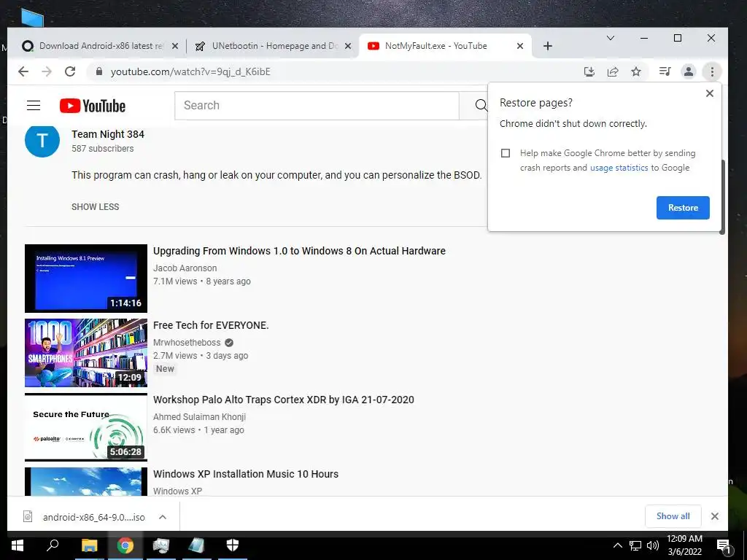Click Show all downloads button

click(673, 516)
